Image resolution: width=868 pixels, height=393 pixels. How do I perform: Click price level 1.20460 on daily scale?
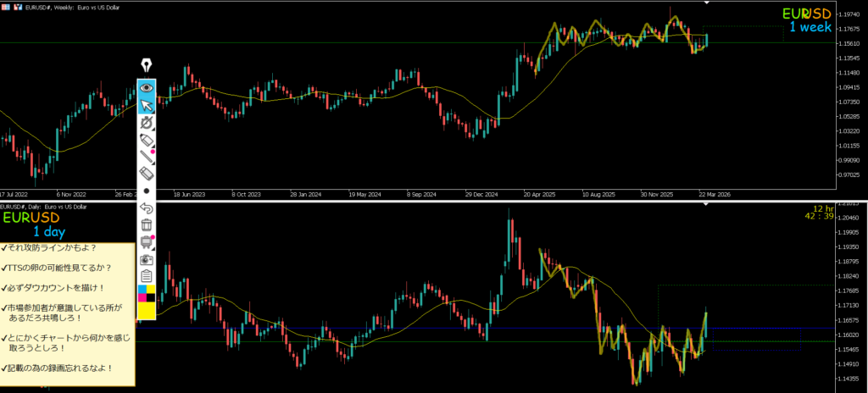pyautogui.click(x=849, y=218)
